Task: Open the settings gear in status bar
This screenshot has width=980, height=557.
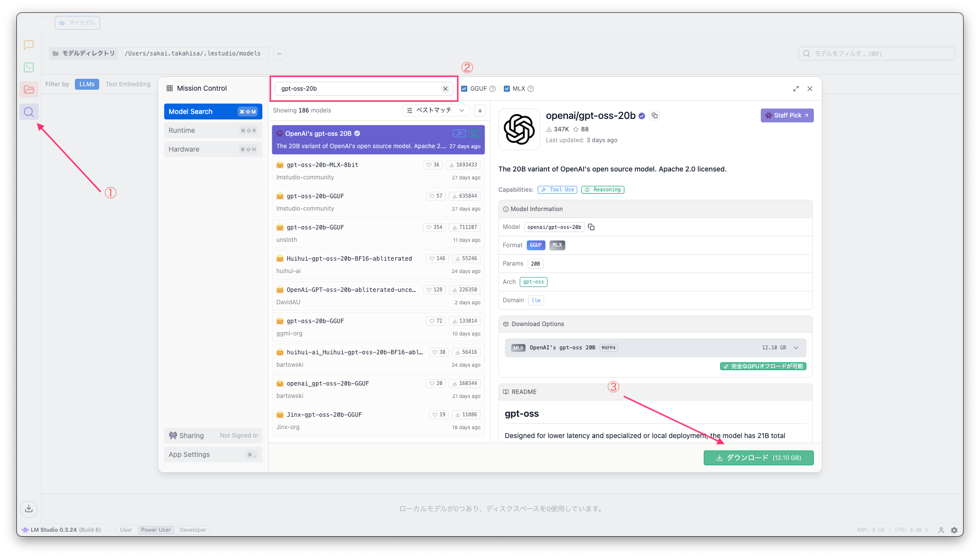Action: (954, 530)
